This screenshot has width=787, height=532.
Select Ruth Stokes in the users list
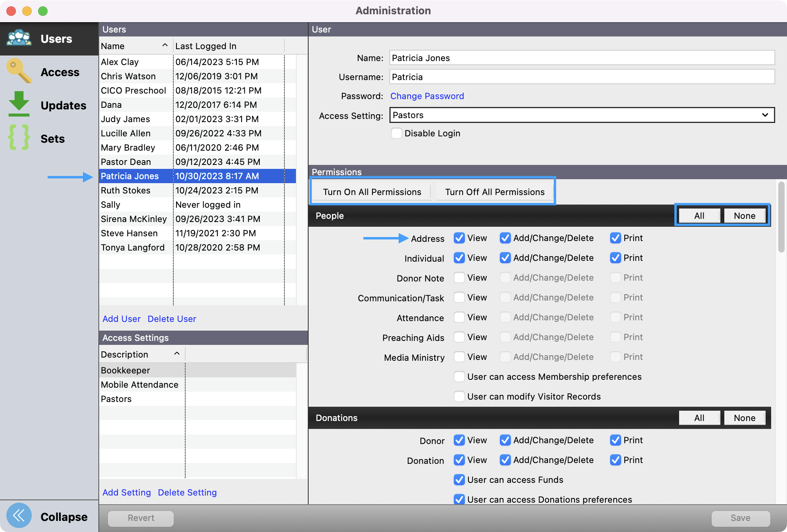(125, 190)
